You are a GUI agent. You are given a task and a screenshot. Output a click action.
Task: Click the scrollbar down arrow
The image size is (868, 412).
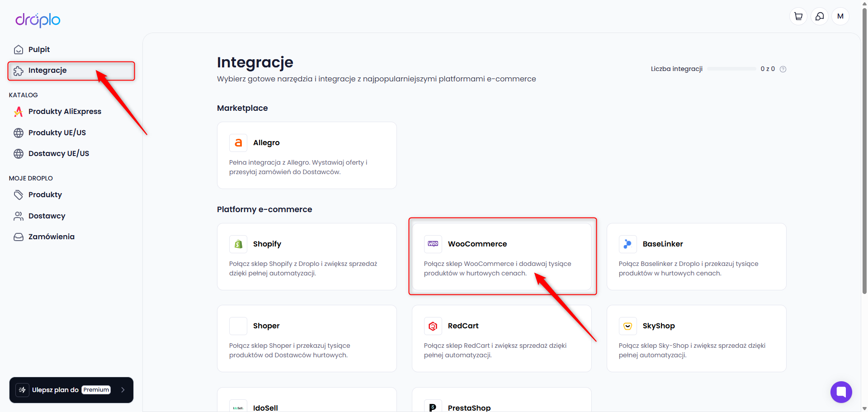[x=864, y=408]
